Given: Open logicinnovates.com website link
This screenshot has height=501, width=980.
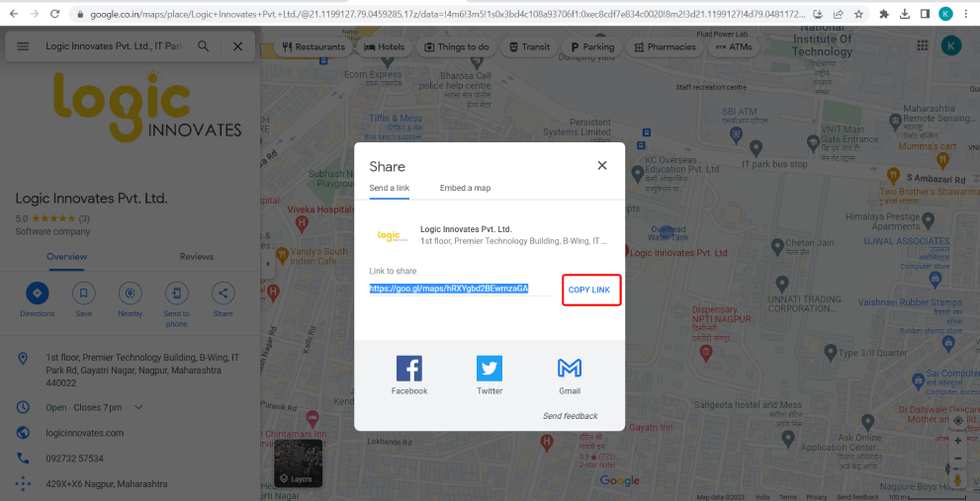Looking at the screenshot, I should (85, 433).
